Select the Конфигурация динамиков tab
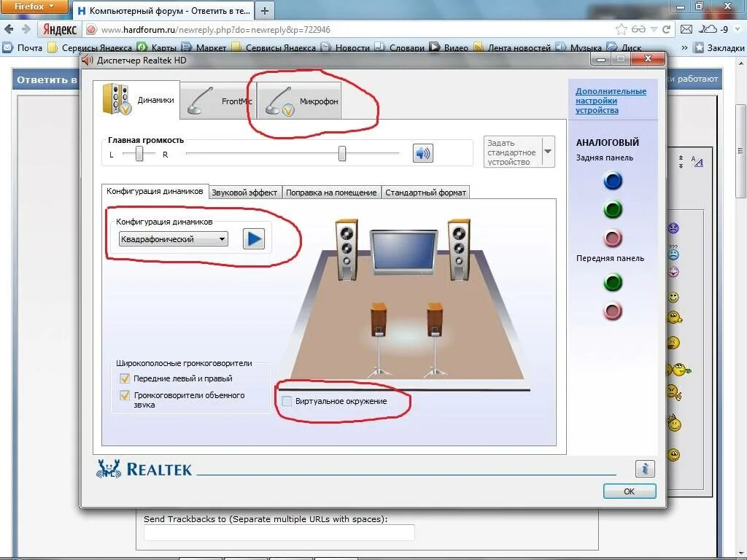The image size is (747, 560). 155,191
